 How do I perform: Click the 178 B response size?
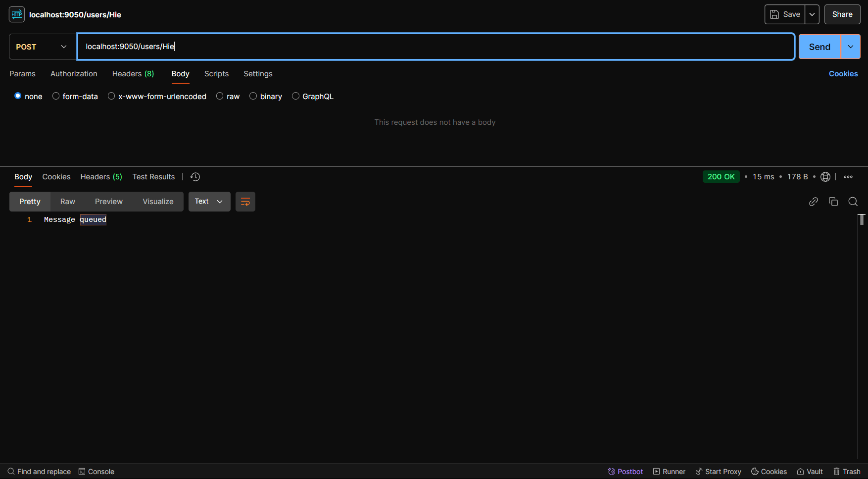[797, 177]
